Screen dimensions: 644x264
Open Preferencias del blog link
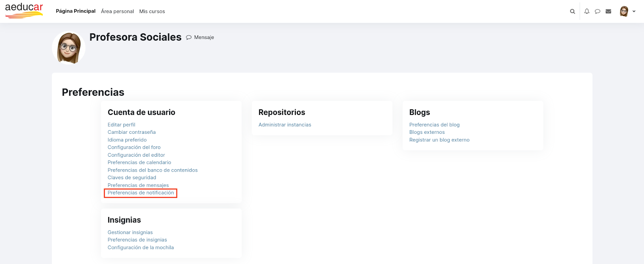[x=434, y=125]
